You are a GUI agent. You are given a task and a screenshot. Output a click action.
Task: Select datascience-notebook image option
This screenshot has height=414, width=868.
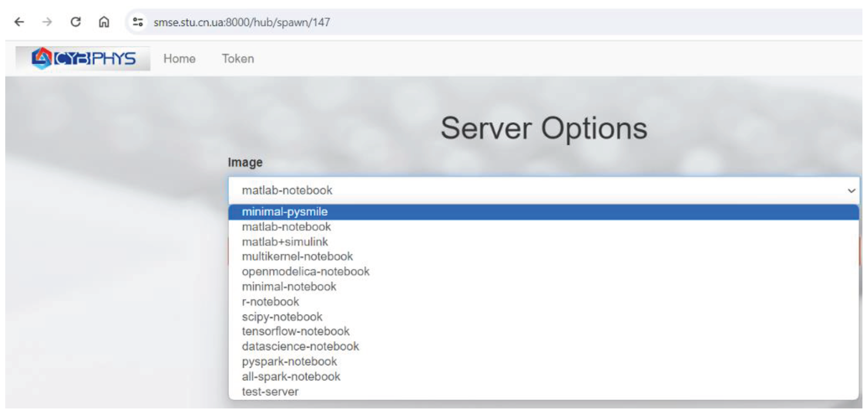click(300, 346)
